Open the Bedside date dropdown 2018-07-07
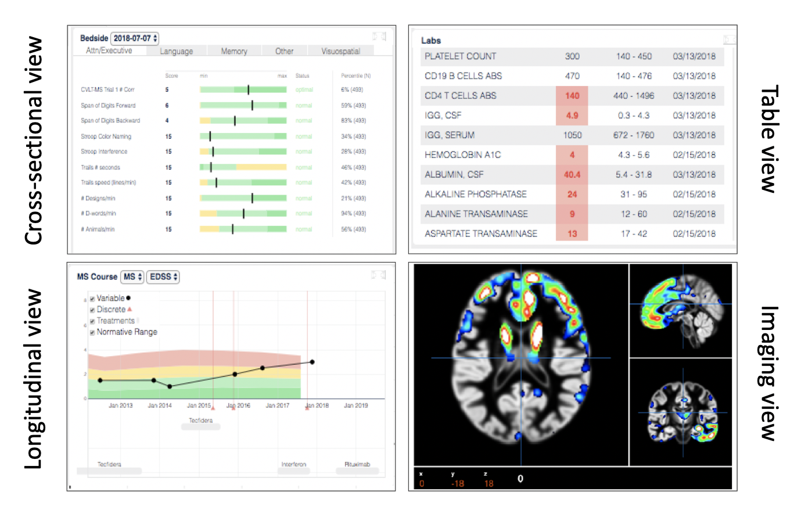 tap(135, 38)
